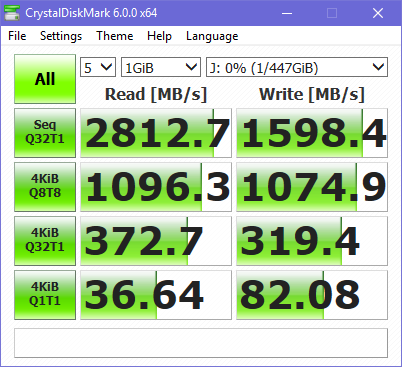Close the CrystalDiskMark window
Image resolution: width=402 pixels, height=367 pixels.
[378, 13]
